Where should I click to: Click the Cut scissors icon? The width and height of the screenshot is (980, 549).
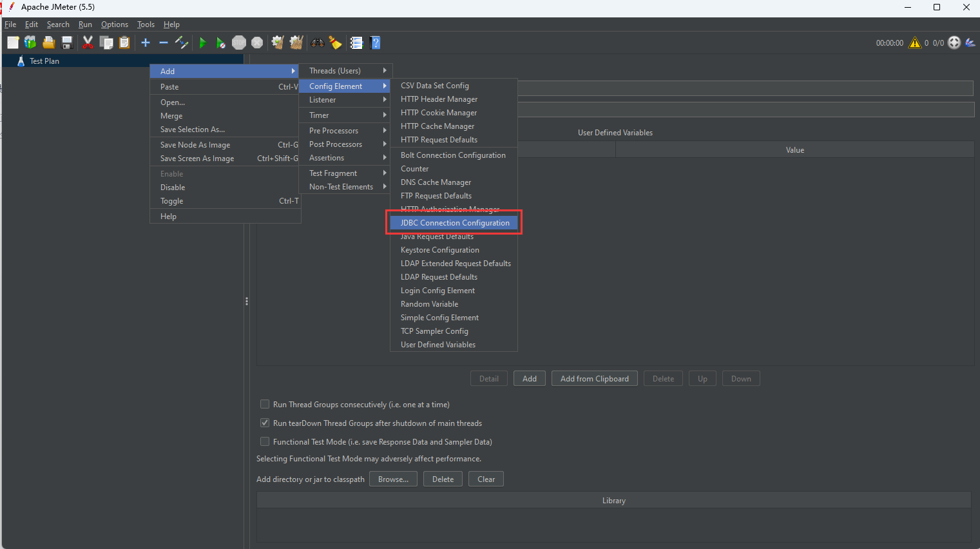coord(88,43)
